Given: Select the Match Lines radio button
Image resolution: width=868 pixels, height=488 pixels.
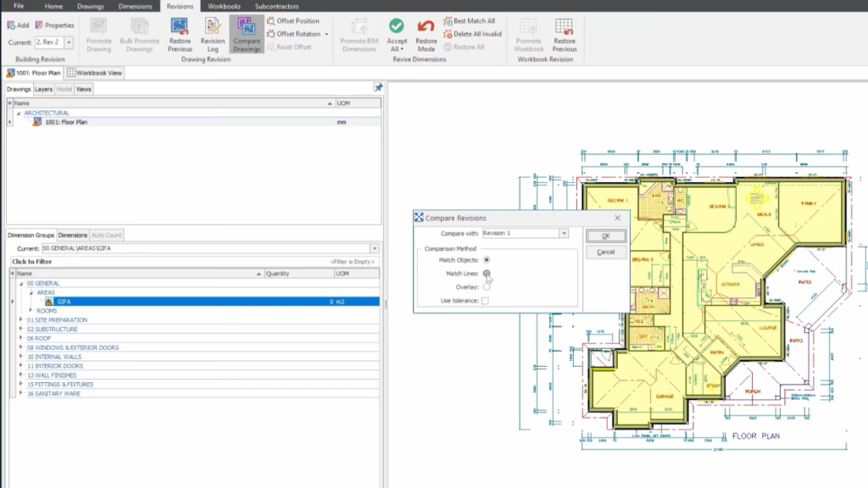Looking at the screenshot, I should tap(487, 274).
